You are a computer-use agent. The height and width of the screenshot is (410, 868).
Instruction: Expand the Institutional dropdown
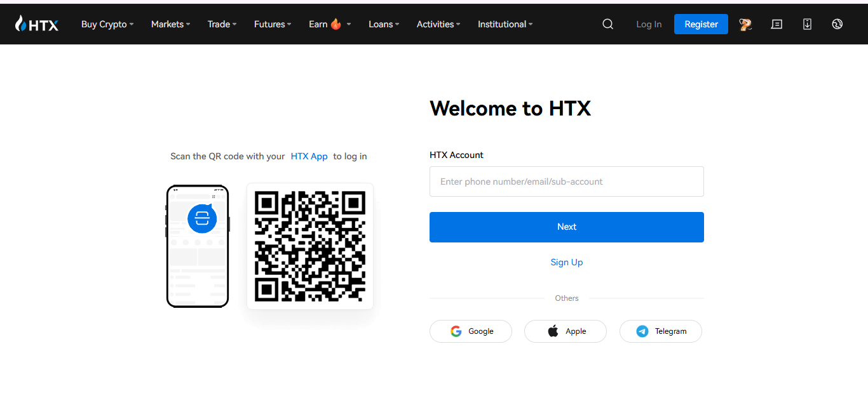(505, 24)
